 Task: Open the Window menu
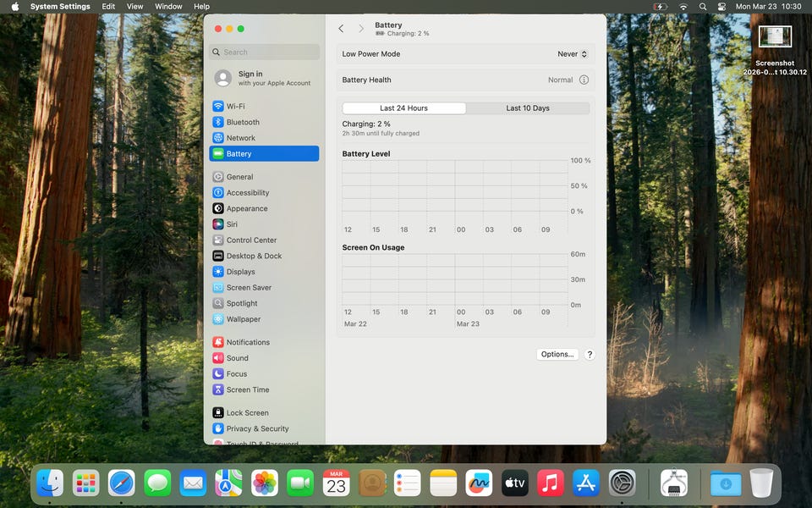[x=168, y=7]
